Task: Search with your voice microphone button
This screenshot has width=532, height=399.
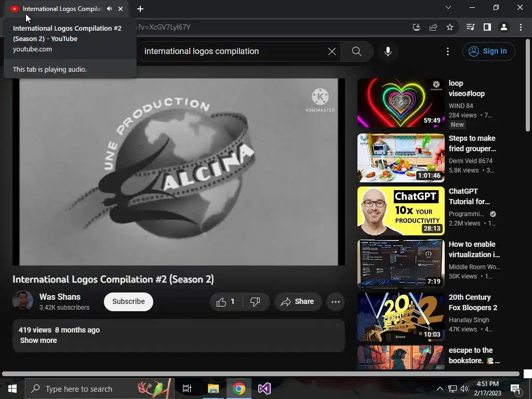Action: click(x=388, y=51)
